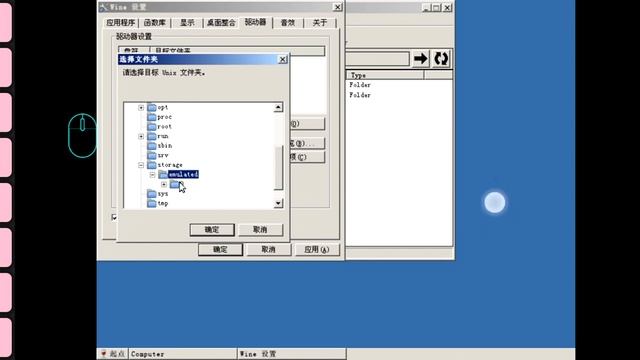Click the refresh icon in Computer window
640x360 pixels.
(441, 59)
